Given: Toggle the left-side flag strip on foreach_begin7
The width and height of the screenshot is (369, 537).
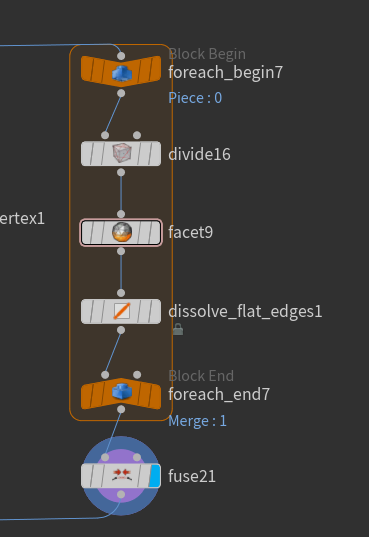Looking at the screenshot, I should click(88, 69).
